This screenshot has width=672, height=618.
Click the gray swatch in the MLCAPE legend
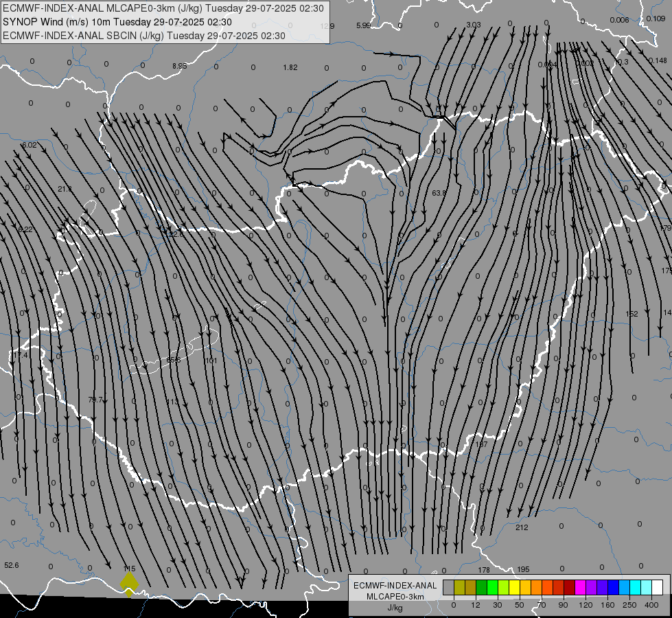point(448,588)
